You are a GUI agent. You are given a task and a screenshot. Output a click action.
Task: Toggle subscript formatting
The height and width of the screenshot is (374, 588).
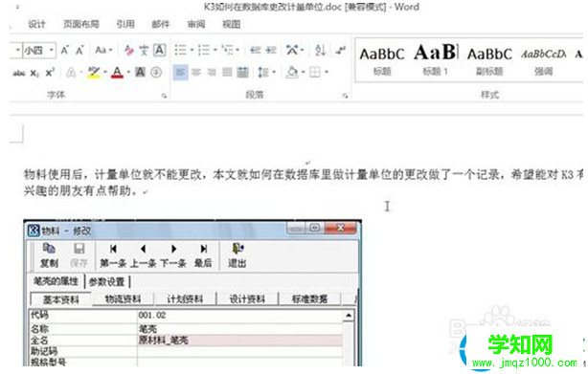[34, 73]
